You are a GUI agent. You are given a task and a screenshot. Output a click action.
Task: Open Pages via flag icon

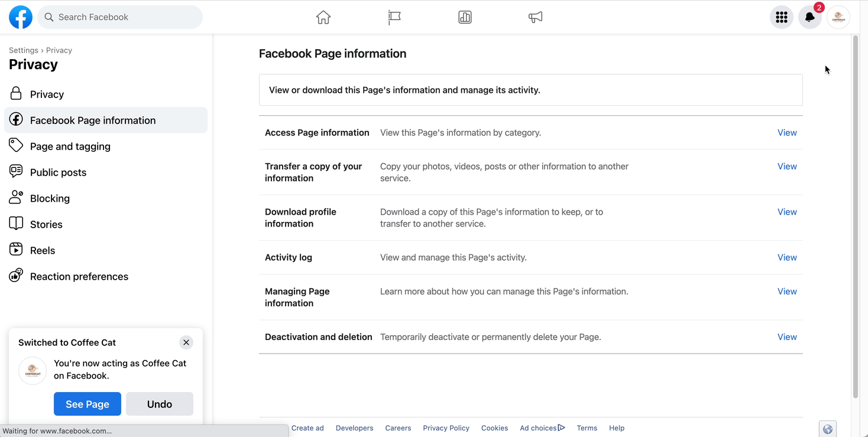click(394, 17)
